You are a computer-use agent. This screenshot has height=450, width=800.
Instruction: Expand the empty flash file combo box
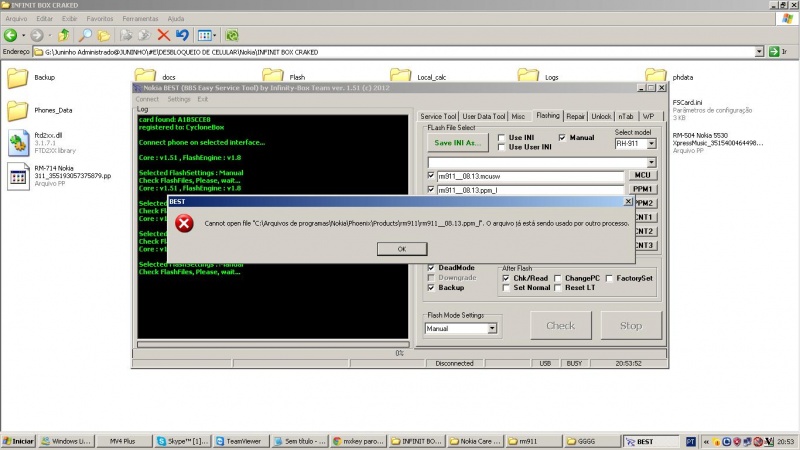pyautogui.click(x=651, y=162)
